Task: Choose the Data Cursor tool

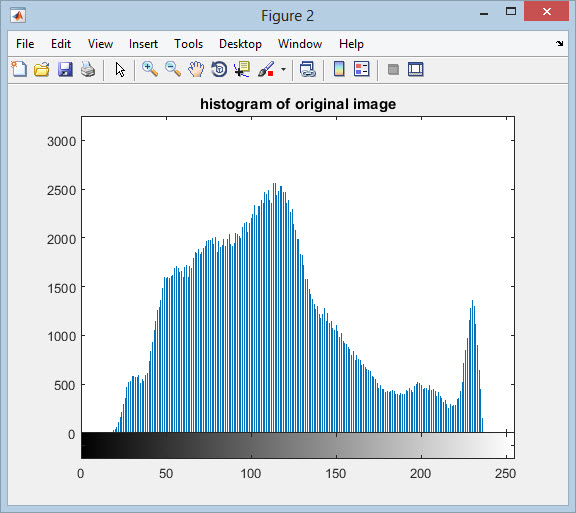Action: (x=242, y=69)
